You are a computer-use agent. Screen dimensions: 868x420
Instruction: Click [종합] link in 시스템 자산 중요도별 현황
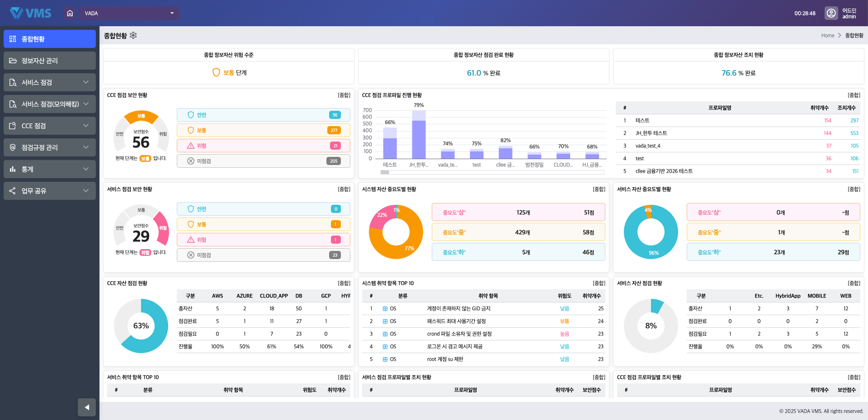599,189
